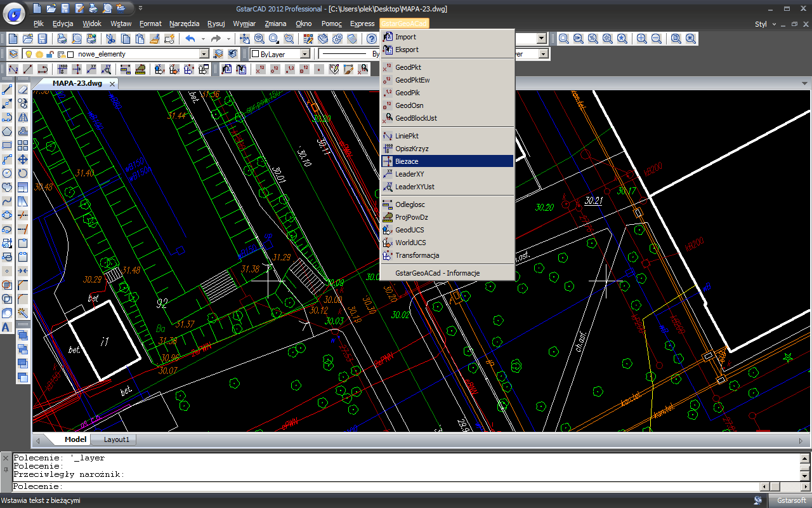Click the LiniePkt icon in the menu
This screenshot has height=508, width=812.
coord(388,136)
